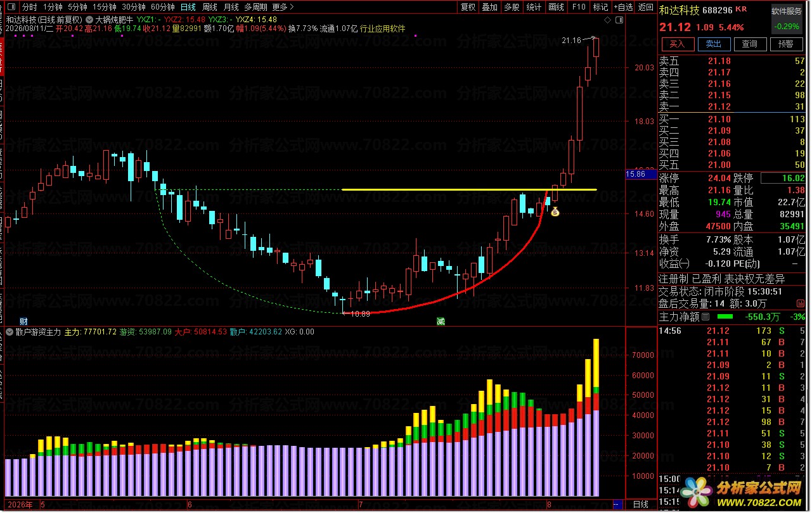
Task: Activate the 画线 drawing tools
Action: [x=556, y=7]
